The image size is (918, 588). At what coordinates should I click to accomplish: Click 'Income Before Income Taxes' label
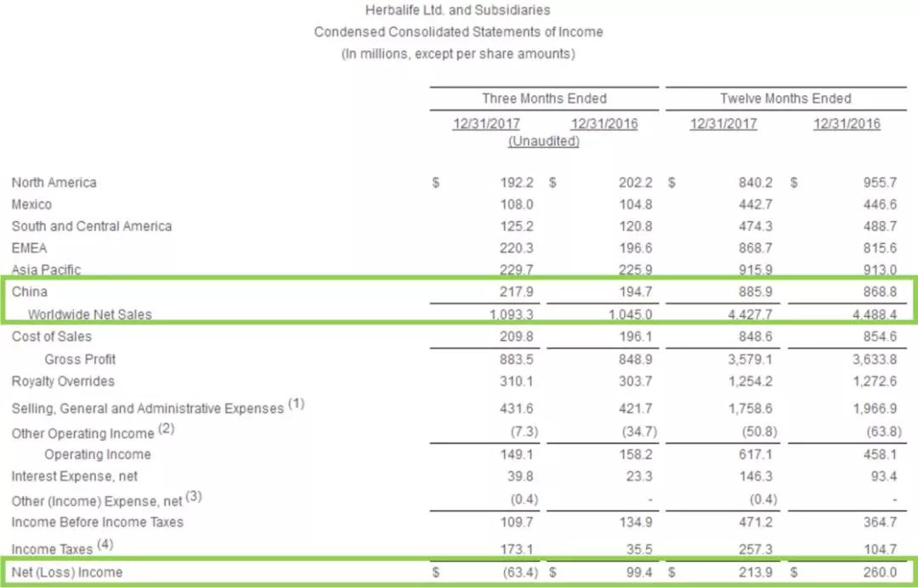point(97,522)
